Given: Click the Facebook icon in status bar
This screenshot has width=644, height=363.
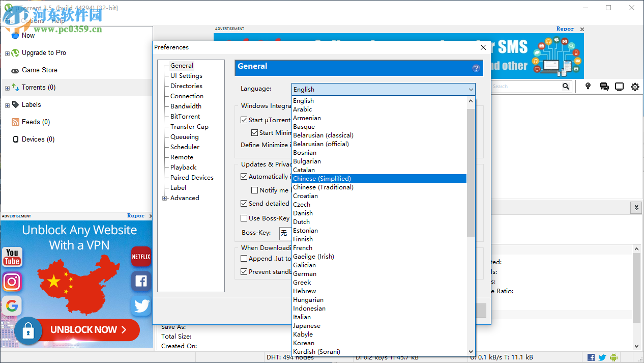Looking at the screenshot, I should point(591,357).
